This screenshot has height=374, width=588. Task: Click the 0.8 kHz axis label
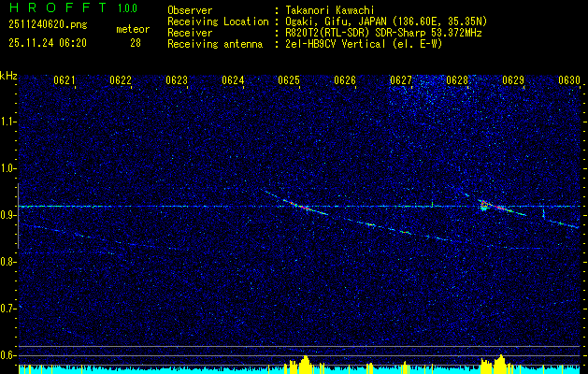pos(7,262)
